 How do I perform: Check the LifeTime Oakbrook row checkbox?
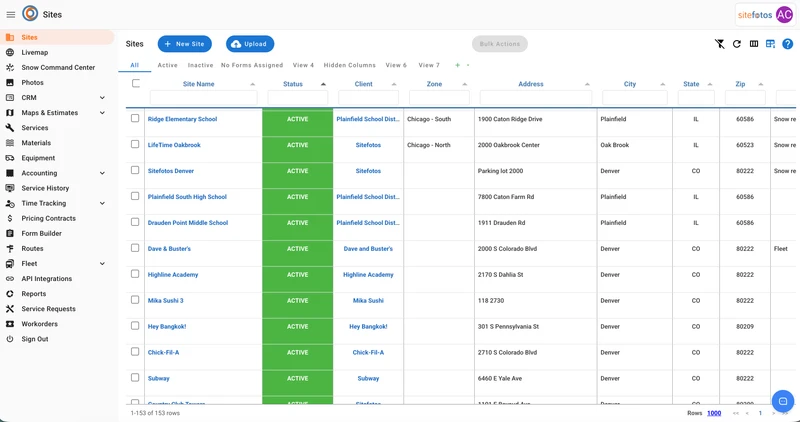pos(135,144)
